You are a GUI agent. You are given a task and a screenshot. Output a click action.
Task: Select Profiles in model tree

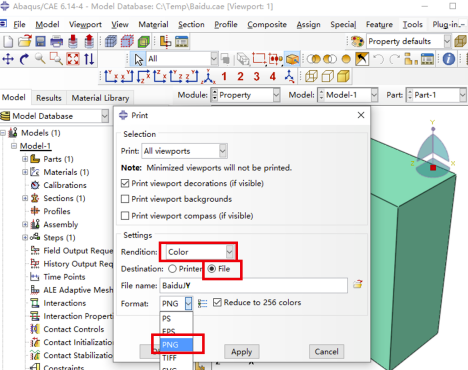57,211
